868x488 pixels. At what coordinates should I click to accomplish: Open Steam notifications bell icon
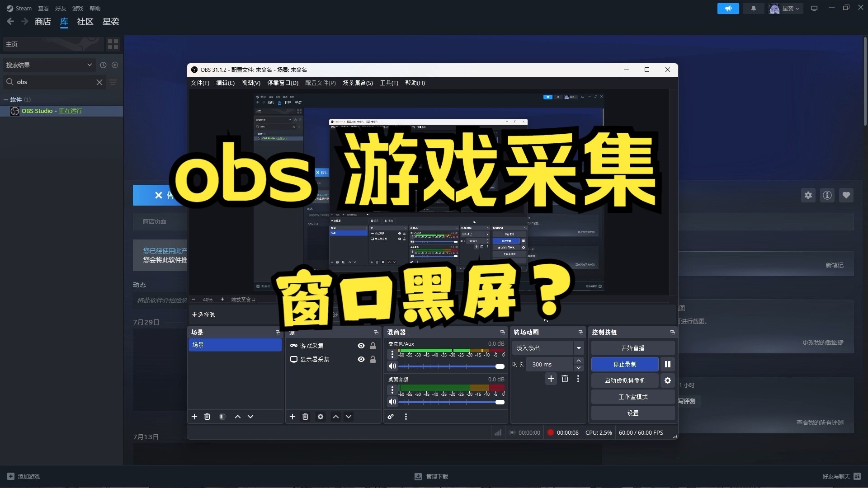(x=753, y=9)
